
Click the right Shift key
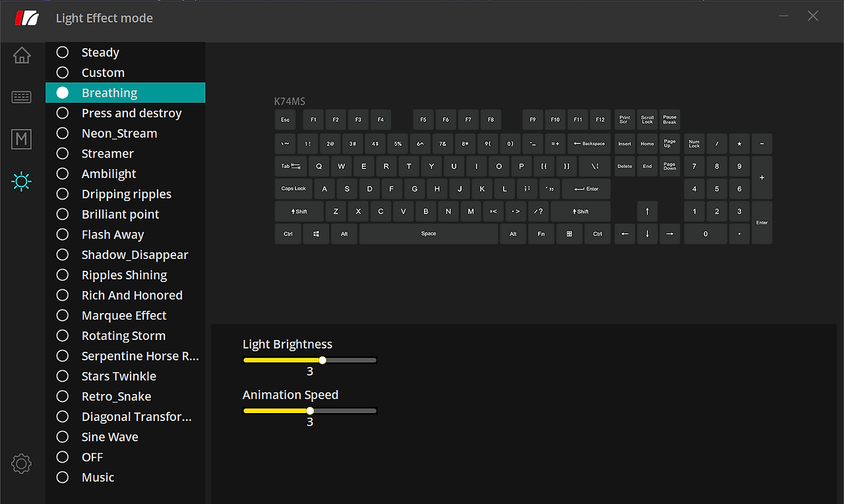click(581, 211)
